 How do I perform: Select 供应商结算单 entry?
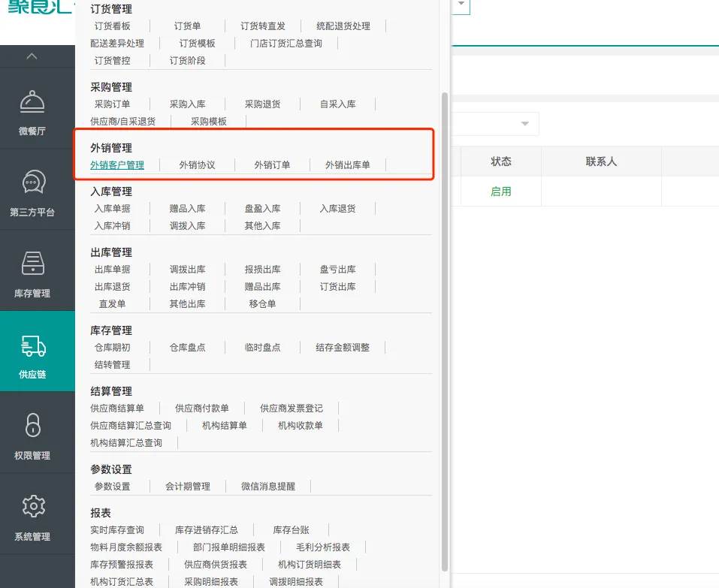point(117,409)
